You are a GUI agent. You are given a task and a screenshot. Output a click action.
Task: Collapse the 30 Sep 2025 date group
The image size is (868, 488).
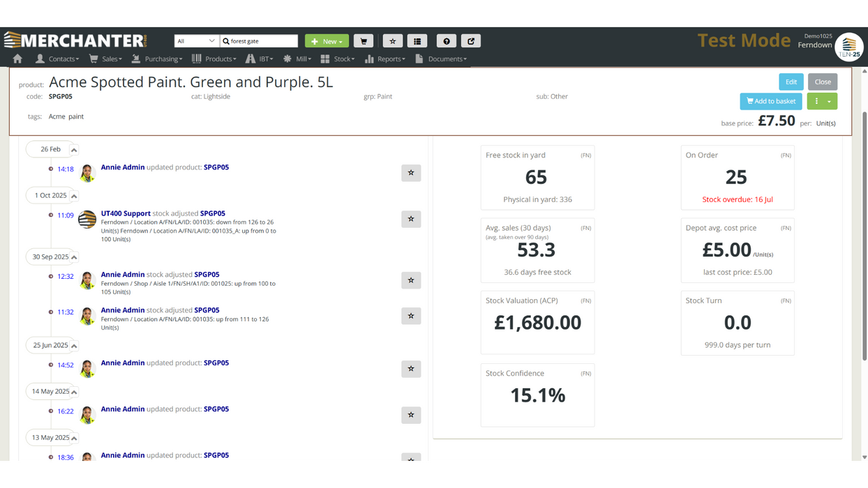73,257
